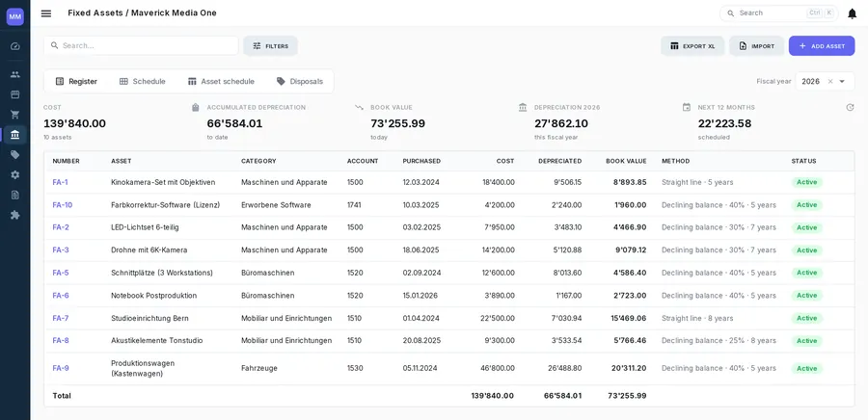Click the clipboard icon near Accumulated Depreciation
The image size is (868, 420).
[196, 107]
